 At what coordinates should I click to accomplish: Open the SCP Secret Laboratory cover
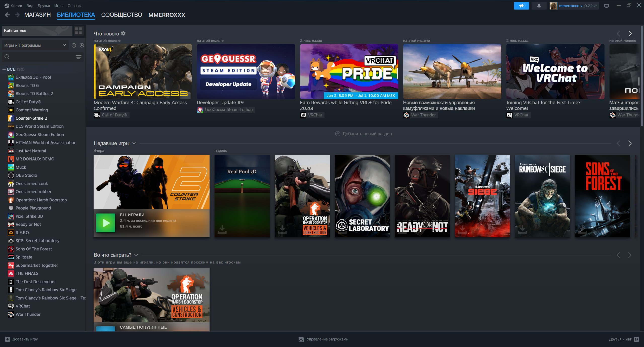pyautogui.click(x=362, y=196)
